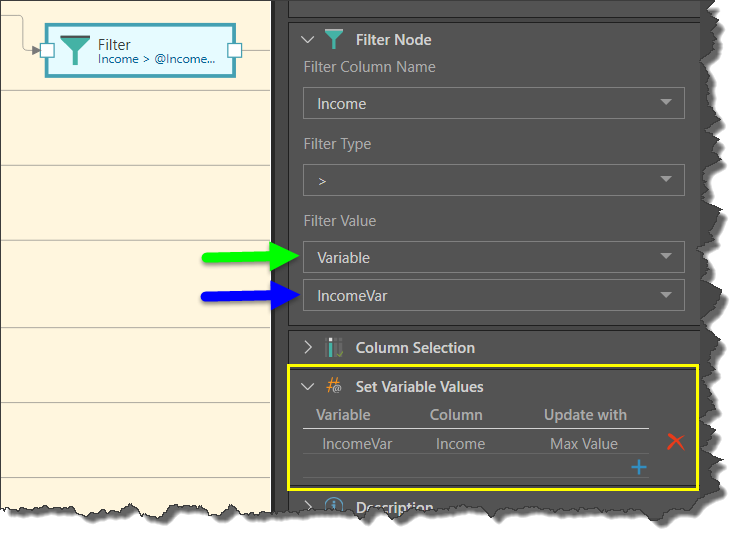744x545 pixels.
Task: Collapse the Set Variable Values chevron
Action: [308, 386]
